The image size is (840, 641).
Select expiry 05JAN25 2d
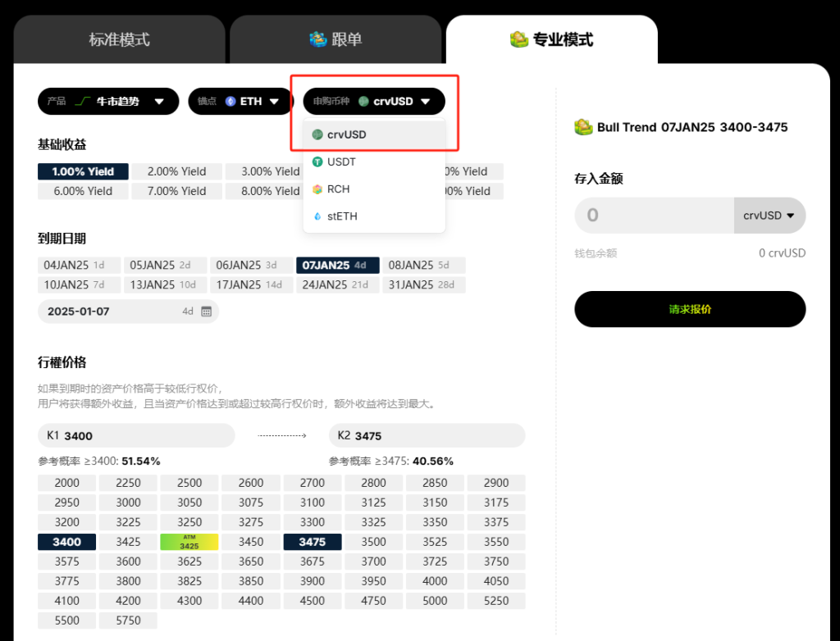coord(165,265)
